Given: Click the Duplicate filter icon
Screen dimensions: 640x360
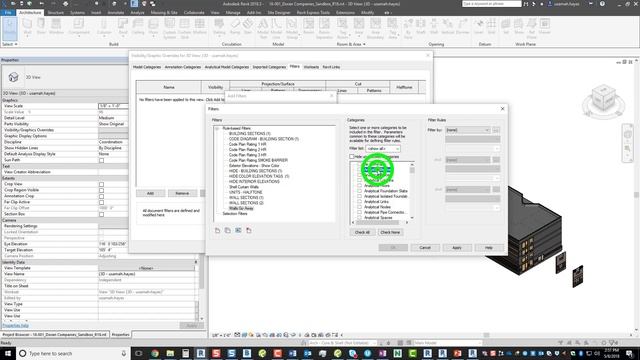Looking at the screenshot, I should pos(227,231).
